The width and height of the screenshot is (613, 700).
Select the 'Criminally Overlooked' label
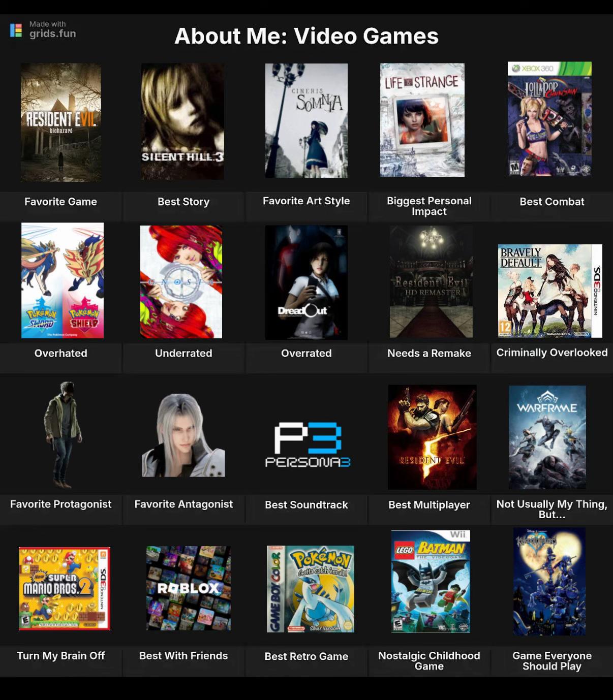[552, 353]
